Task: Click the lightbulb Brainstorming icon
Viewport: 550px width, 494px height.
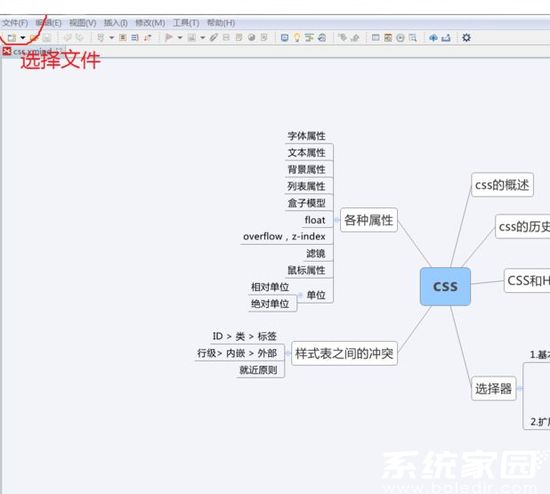Action: (297, 38)
